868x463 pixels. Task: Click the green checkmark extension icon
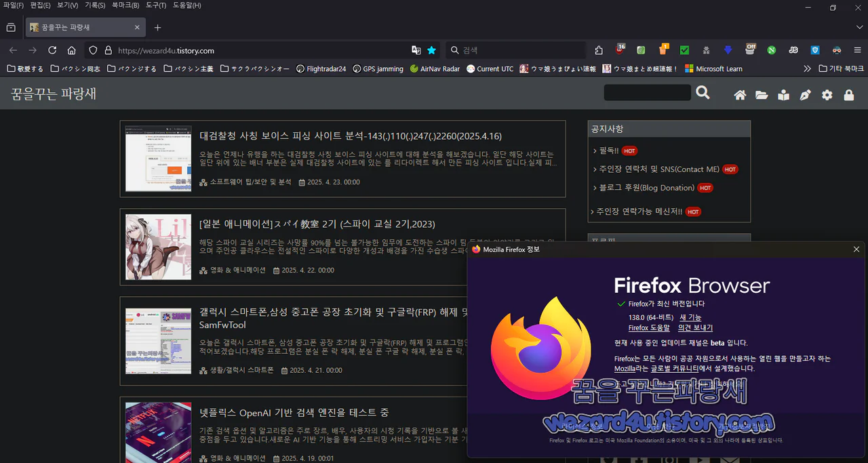pos(685,50)
